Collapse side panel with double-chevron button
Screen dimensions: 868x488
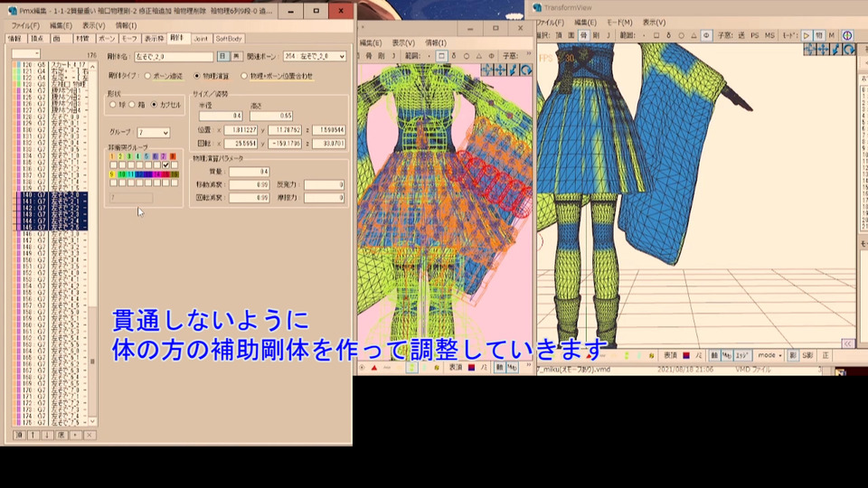(848, 343)
